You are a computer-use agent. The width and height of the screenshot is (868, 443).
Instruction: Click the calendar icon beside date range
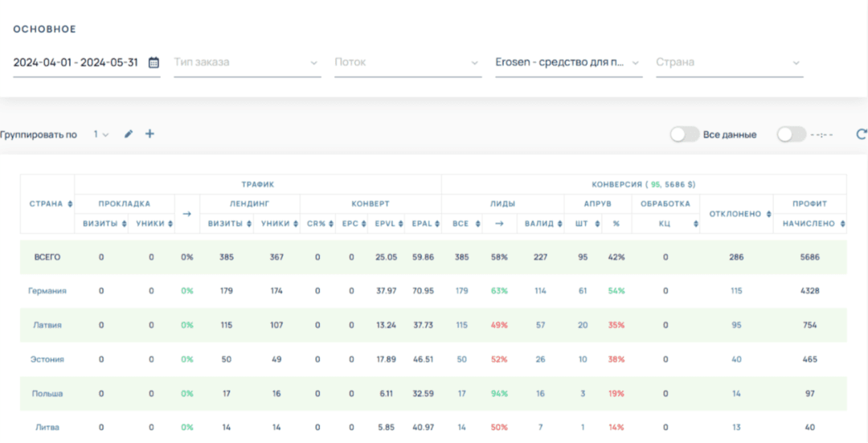pyautogui.click(x=154, y=63)
